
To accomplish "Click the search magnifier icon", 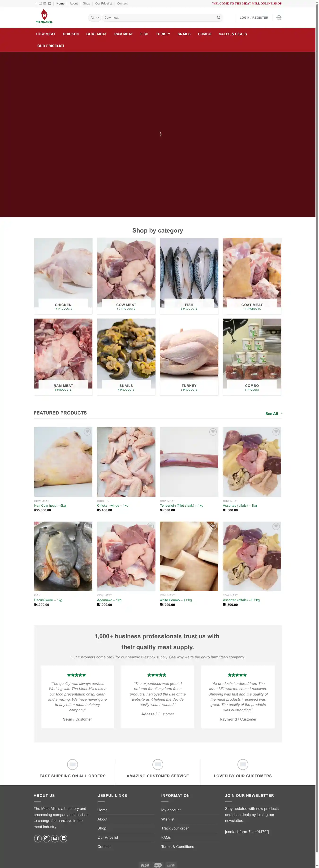I will tap(219, 17).
